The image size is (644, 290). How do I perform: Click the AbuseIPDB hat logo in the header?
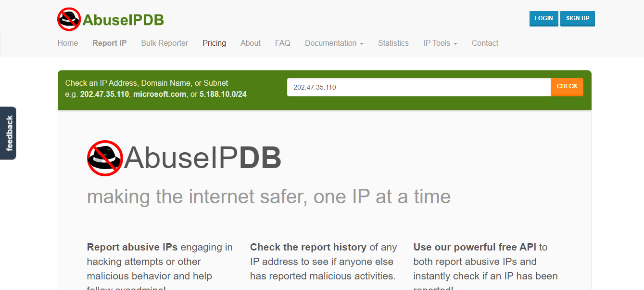pyautogui.click(x=69, y=19)
